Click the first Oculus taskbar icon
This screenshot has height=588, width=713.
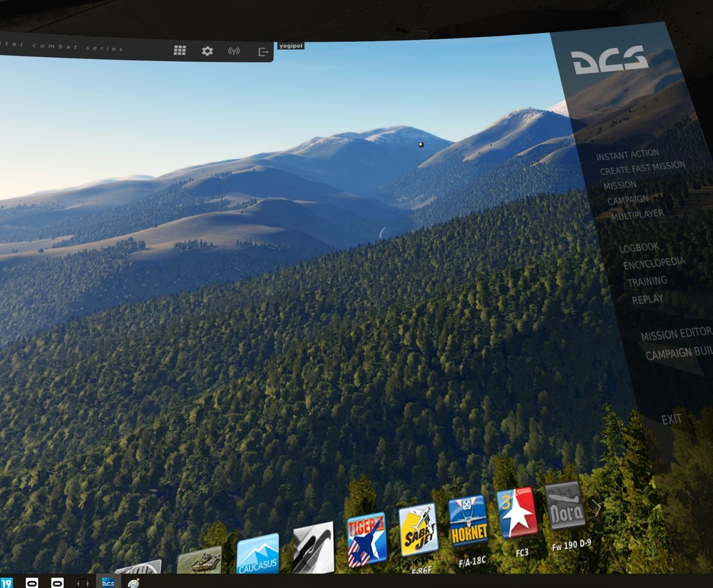pos(31,582)
